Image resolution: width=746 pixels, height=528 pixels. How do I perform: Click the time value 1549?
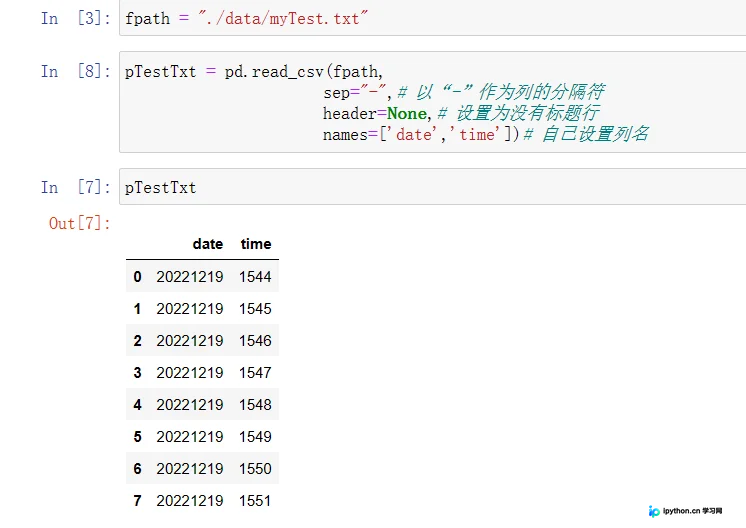(255, 437)
